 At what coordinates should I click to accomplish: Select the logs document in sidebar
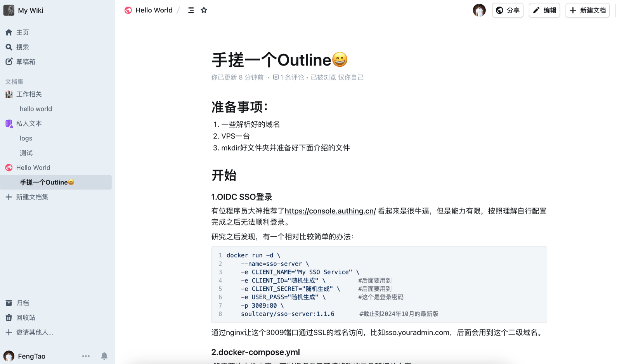26,138
